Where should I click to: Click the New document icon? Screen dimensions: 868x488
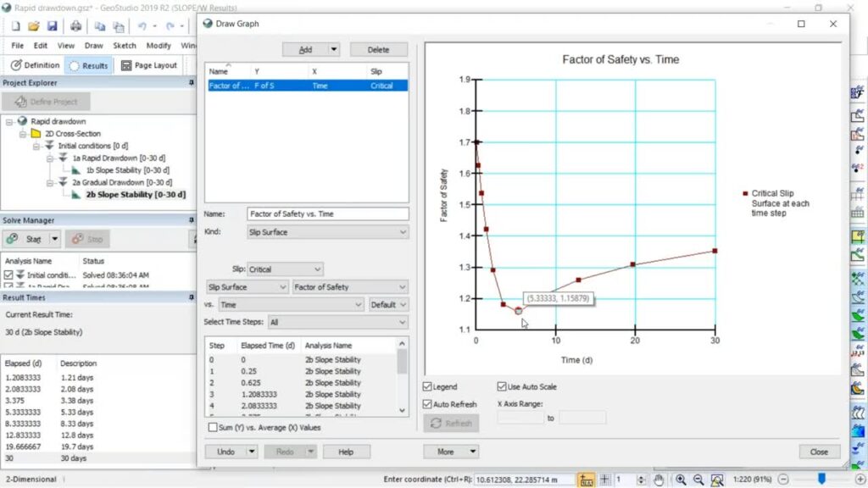tap(15, 26)
